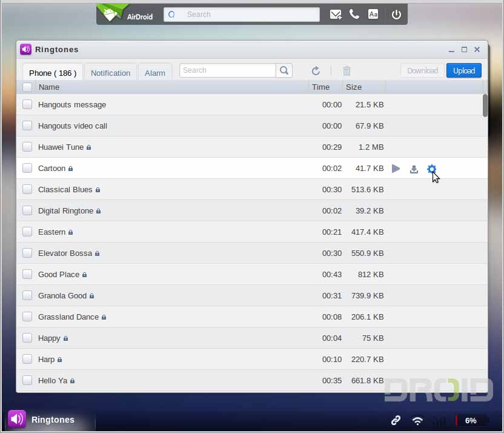Click the trash delete icon
This screenshot has height=433, width=504.
[x=347, y=71]
